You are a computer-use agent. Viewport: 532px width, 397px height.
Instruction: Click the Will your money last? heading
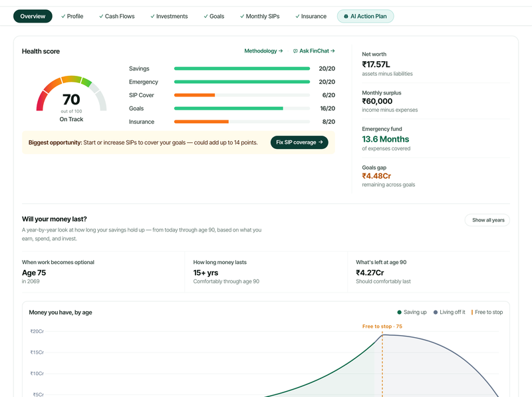click(x=55, y=219)
